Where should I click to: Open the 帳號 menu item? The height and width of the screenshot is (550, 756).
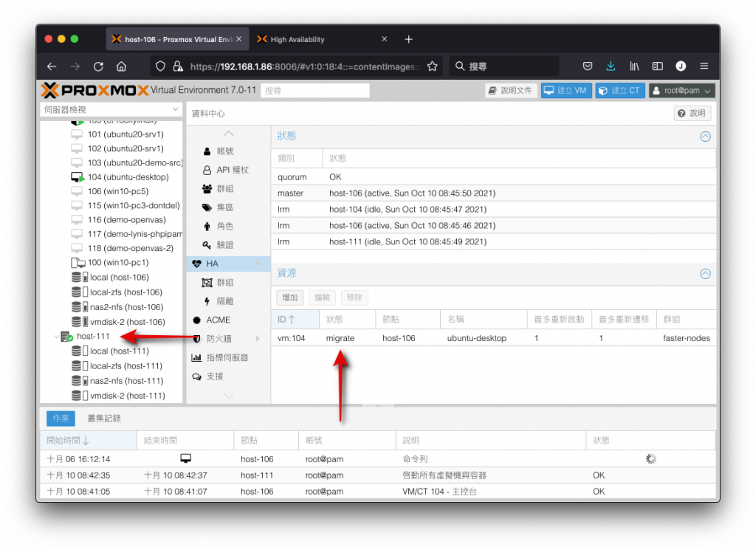229,151
